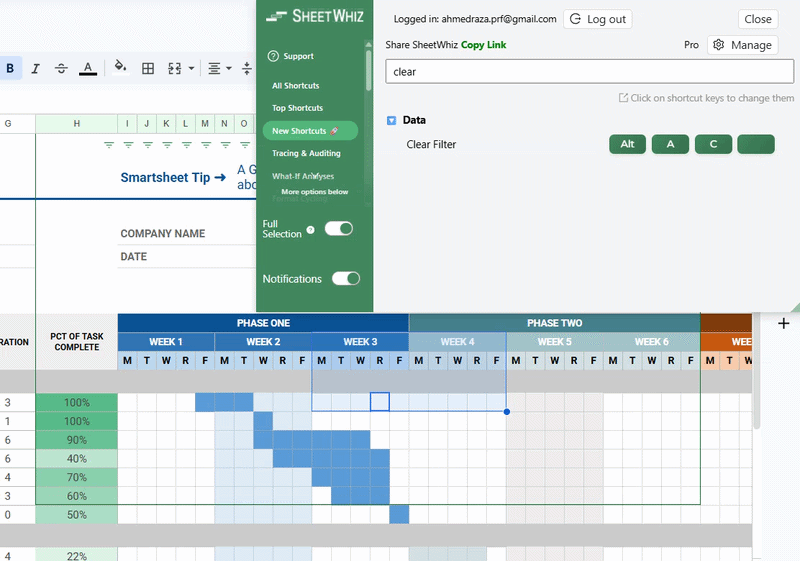Viewport: 800px width, 561px height.
Task: Select the WEEK 2 header cell
Action: [x=263, y=342]
